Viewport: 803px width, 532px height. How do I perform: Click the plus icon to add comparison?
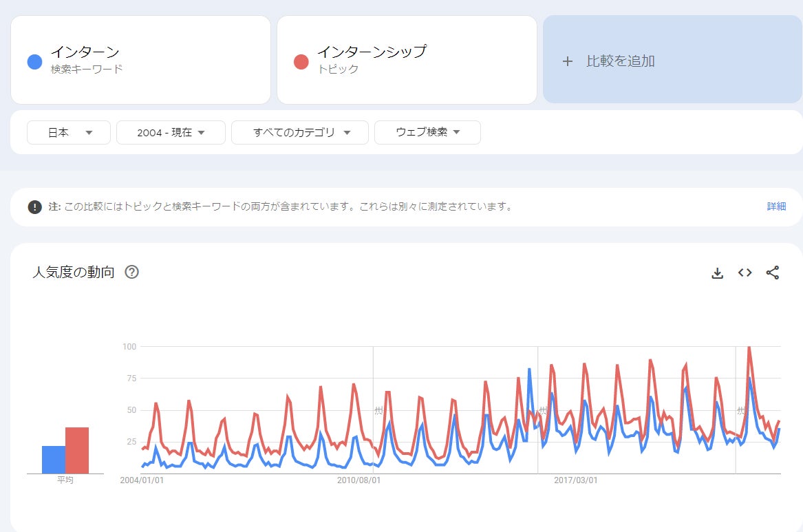(568, 61)
